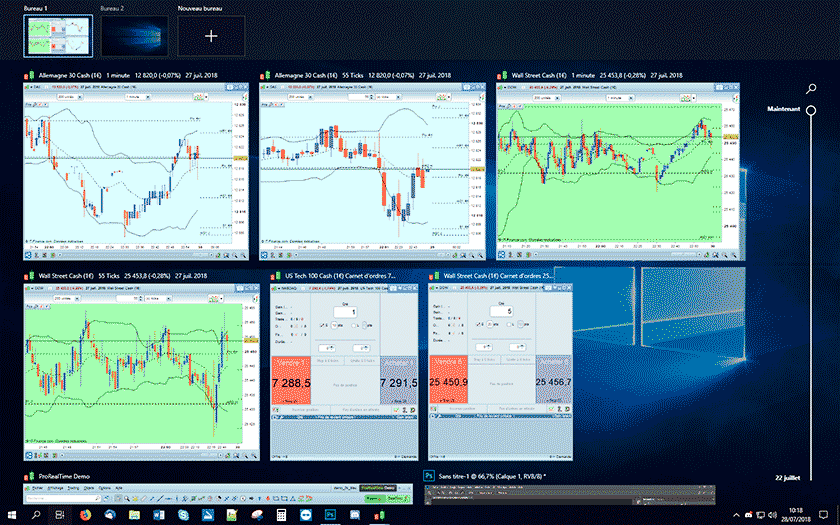The height and width of the screenshot is (525, 840).
Task: Click Vendre 5 at 25 450,9 in Wall Street order book
Action: pos(448,380)
